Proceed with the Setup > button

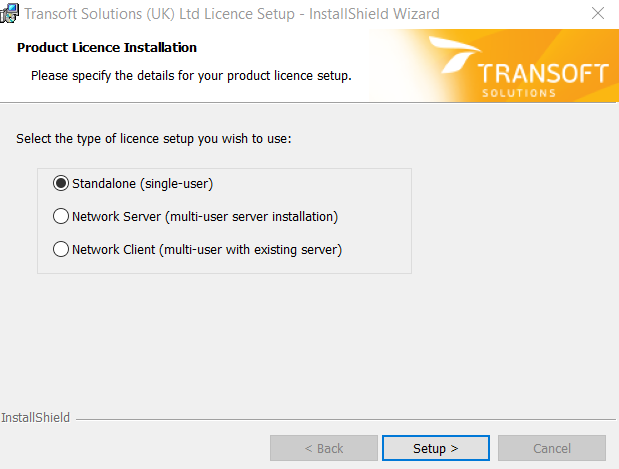pos(436,448)
